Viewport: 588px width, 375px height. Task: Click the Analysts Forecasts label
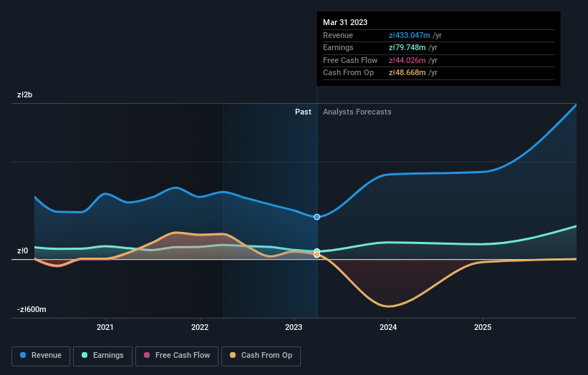coord(357,112)
